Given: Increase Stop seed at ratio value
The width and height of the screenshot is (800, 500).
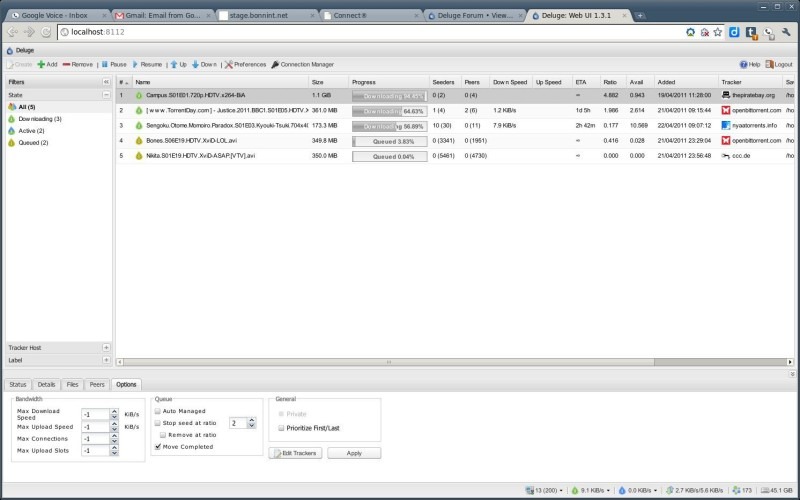Looking at the screenshot, I should coord(251,420).
